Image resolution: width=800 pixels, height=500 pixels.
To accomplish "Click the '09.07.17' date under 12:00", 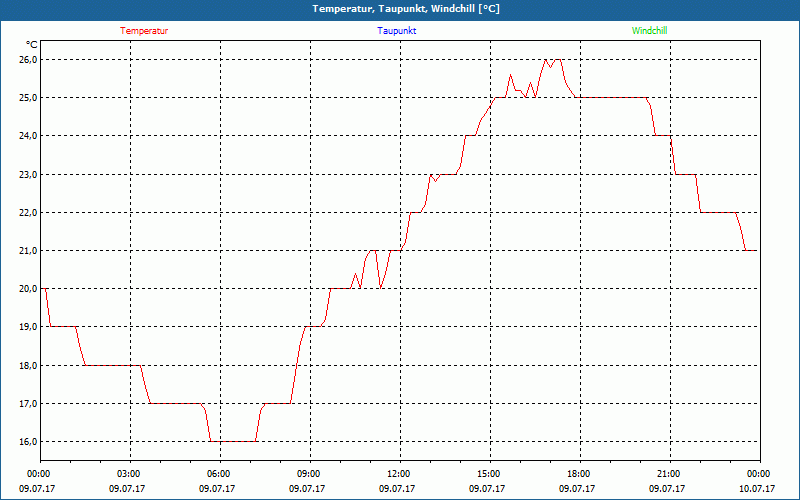I will tap(397, 488).
